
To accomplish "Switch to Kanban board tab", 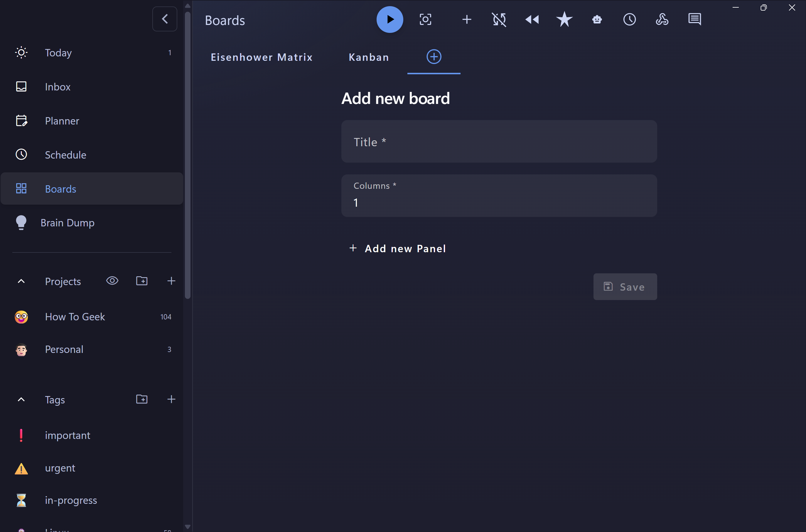I will point(369,57).
